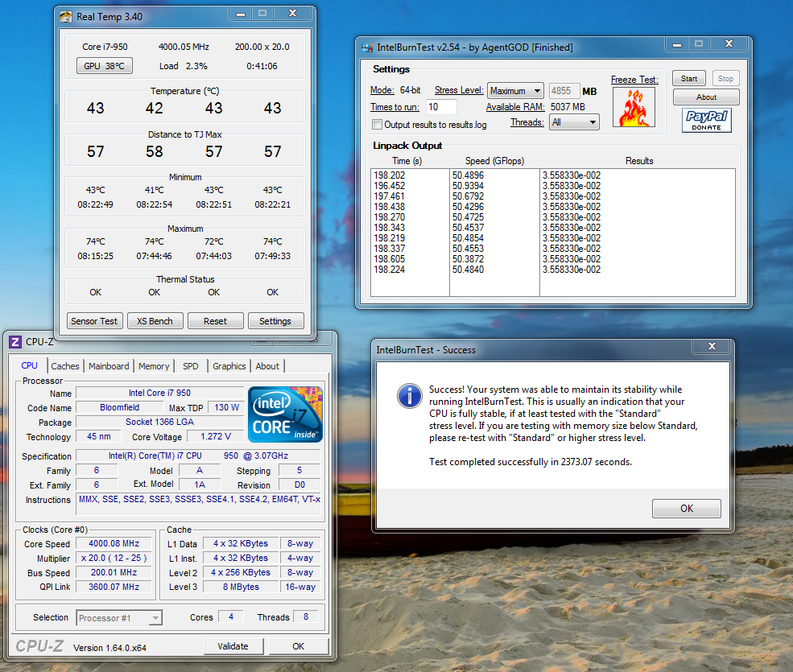The width and height of the screenshot is (793, 672).
Task: Close the IntelBurnTest Success dialog
Action: pos(712,346)
